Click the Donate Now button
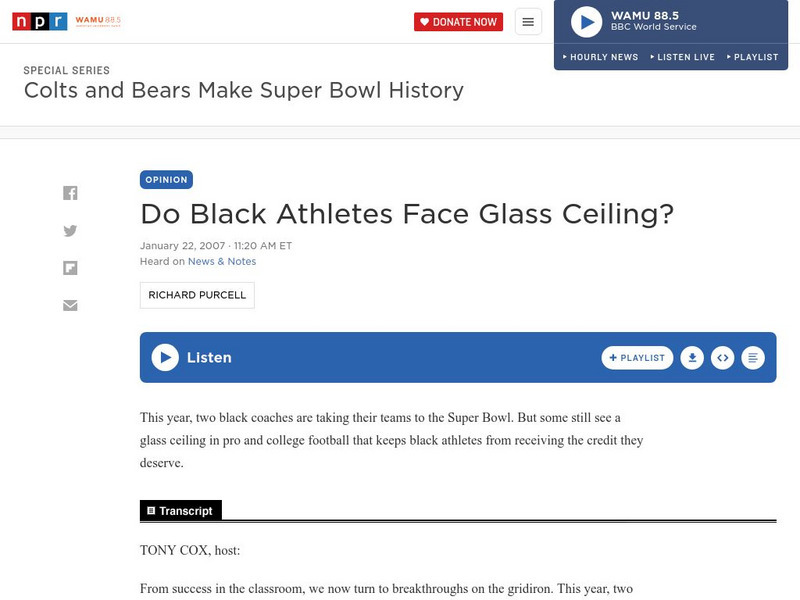This screenshot has height=600, width=800. pyautogui.click(x=458, y=22)
